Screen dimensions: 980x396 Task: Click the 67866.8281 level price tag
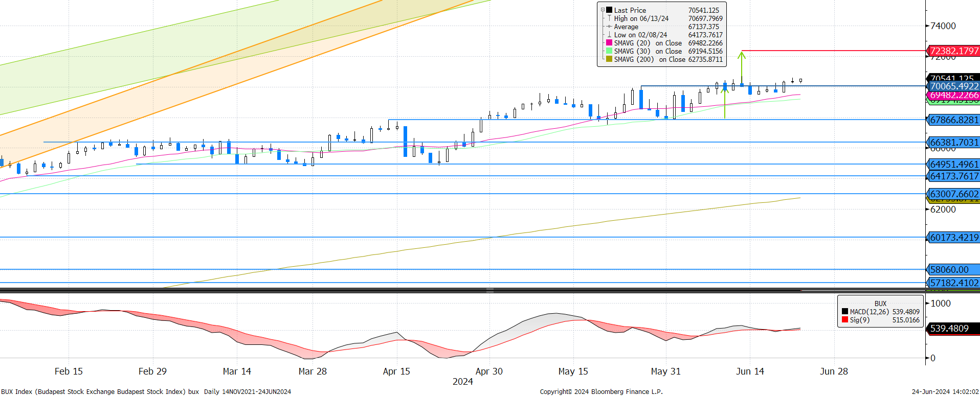pyautogui.click(x=953, y=120)
